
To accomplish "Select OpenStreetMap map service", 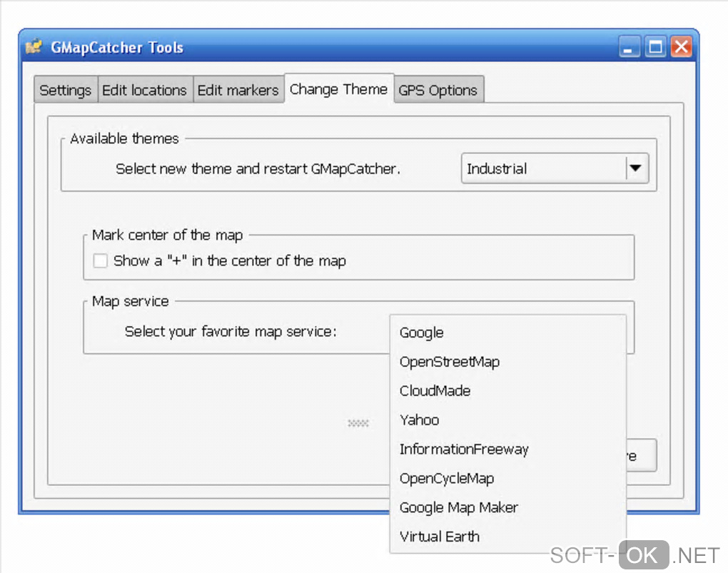I will pos(450,362).
